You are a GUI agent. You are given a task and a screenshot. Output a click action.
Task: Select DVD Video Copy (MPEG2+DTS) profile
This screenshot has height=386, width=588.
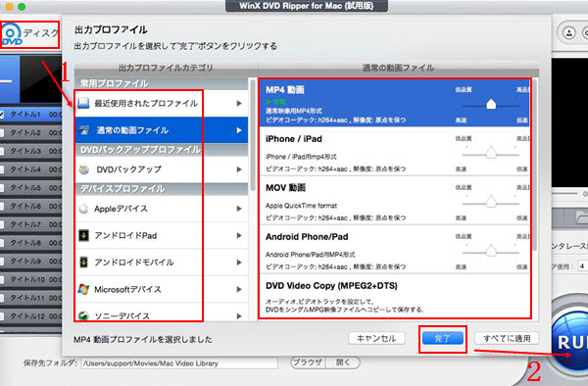(x=395, y=296)
